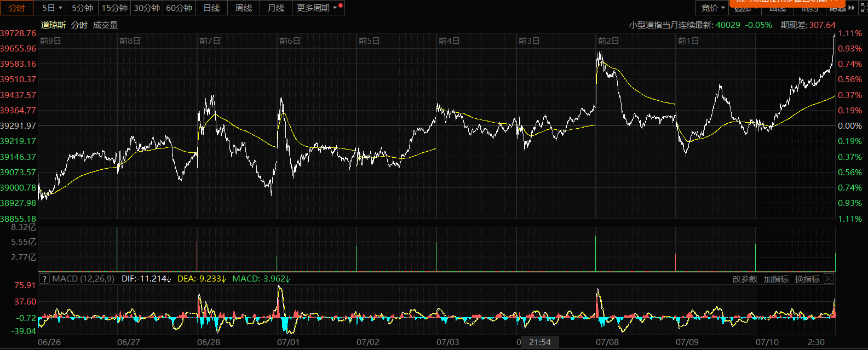Click the 前6日 day label

(290, 41)
